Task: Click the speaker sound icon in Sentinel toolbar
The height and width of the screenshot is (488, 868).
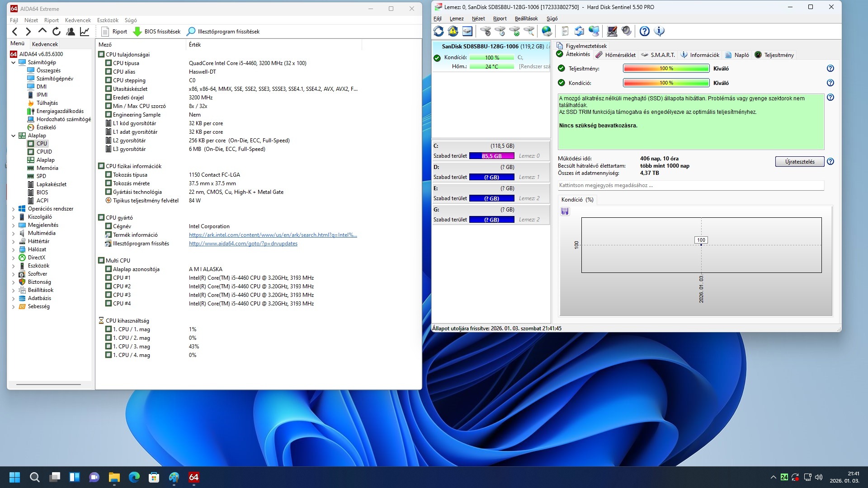Action: pos(627,31)
